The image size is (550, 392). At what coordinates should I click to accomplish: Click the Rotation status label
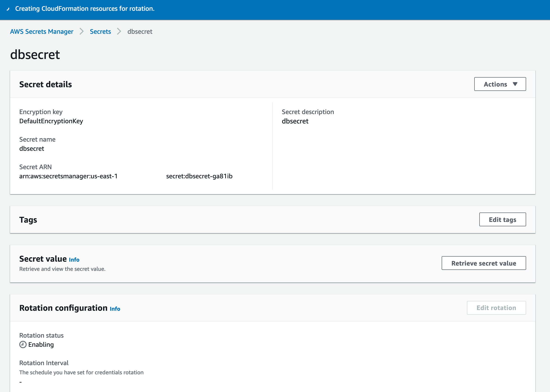[41, 335]
